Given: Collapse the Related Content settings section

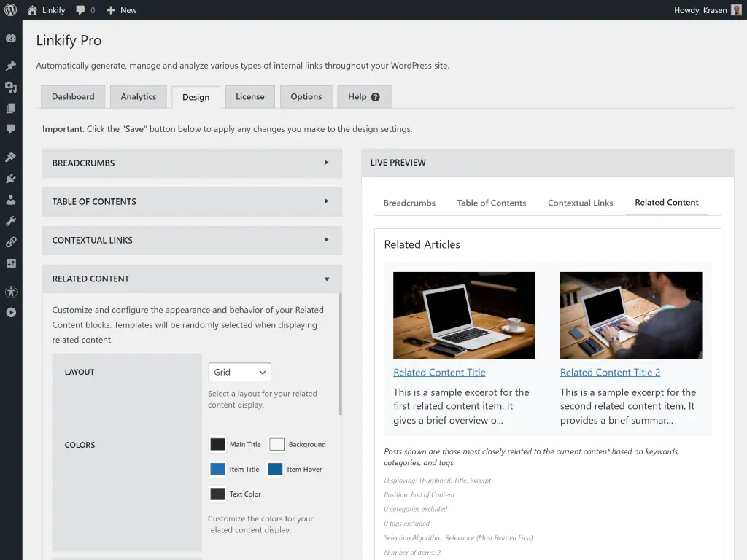Looking at the screenshot, I should [192, 279].
